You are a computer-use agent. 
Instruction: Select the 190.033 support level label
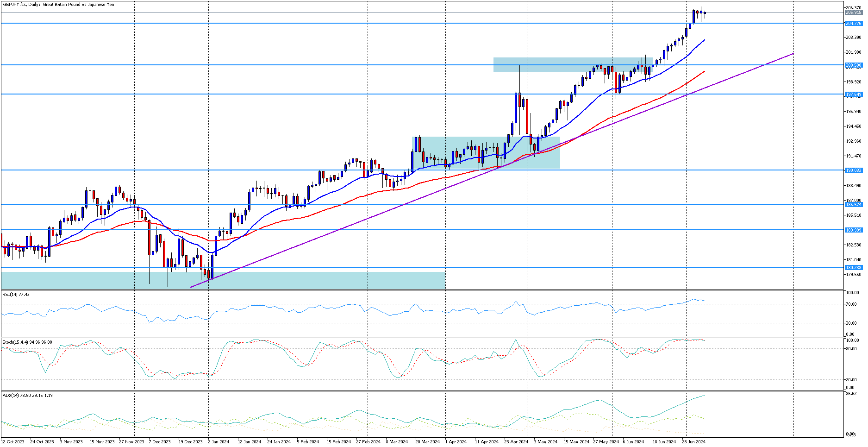853,170
